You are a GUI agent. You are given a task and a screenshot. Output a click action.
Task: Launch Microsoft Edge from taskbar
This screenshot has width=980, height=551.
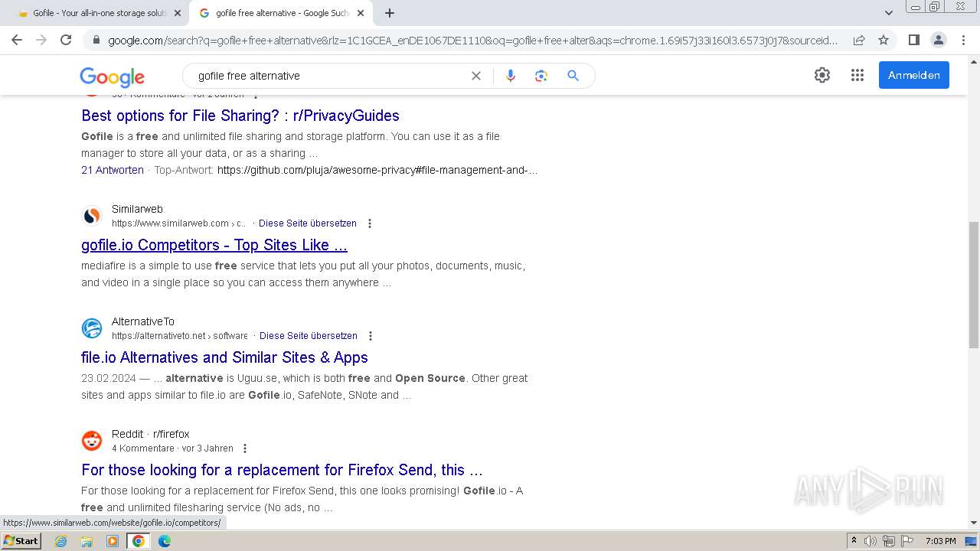click(165, 541)
